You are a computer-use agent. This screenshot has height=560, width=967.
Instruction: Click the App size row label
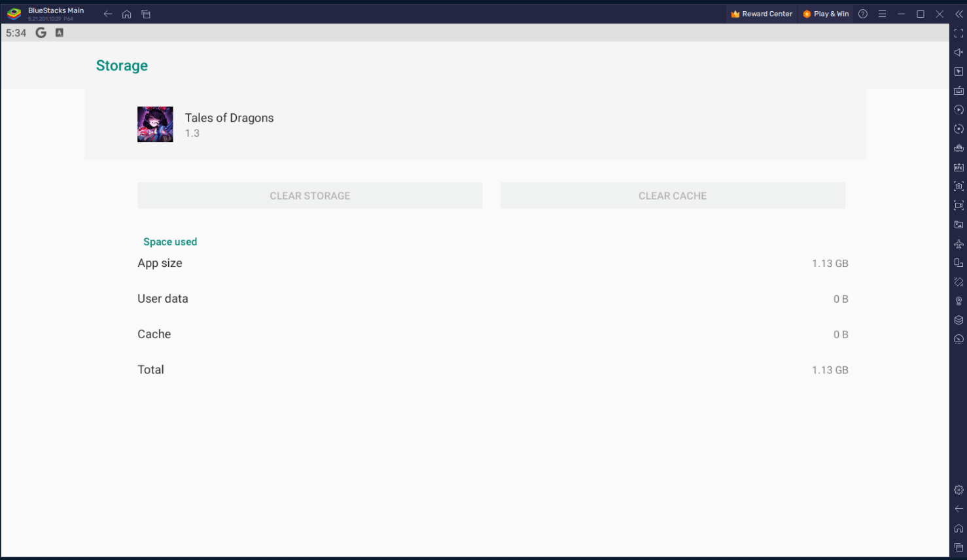[x=160, y=263]
